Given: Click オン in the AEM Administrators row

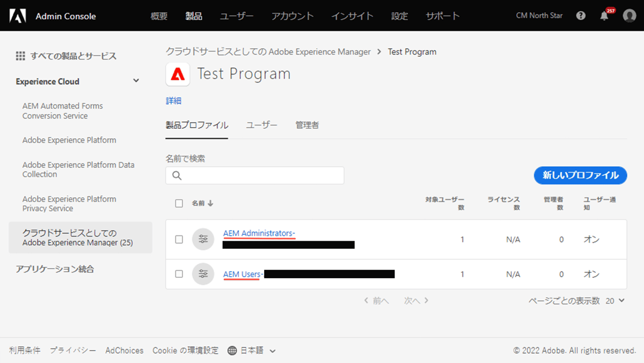Looking at the screenshot, I should coord(591,240).
